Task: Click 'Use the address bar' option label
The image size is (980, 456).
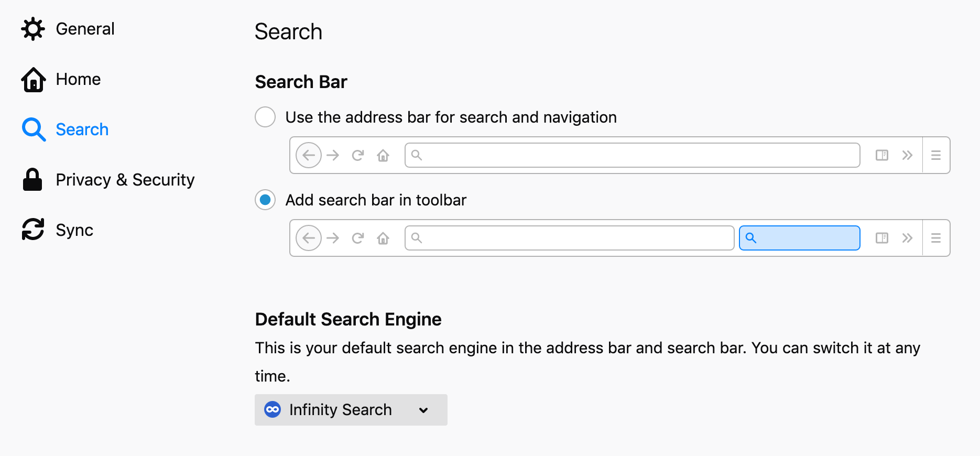Action: [451, 117]
